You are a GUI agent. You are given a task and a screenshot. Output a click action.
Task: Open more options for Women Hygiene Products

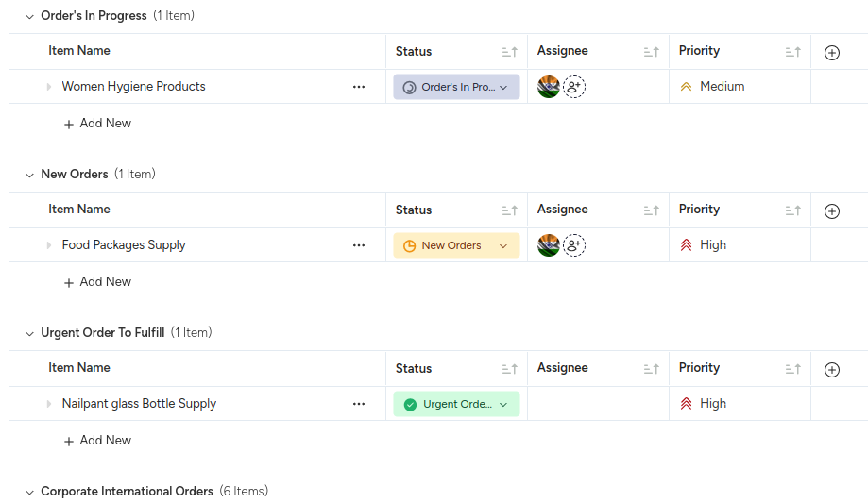[359, 87]
